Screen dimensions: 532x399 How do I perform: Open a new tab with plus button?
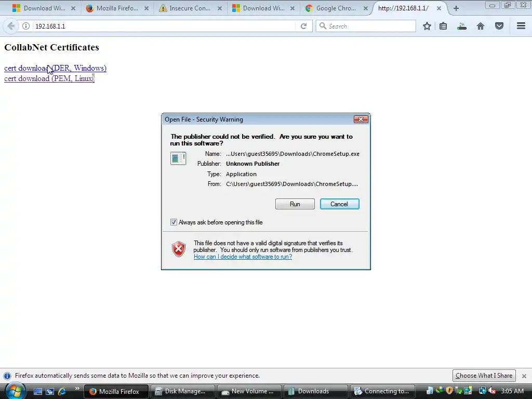point(456,8)
